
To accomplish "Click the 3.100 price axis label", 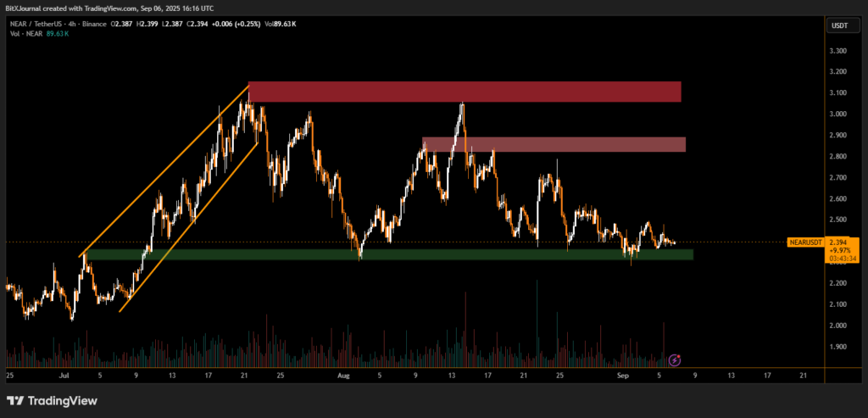I will point(837,92).
